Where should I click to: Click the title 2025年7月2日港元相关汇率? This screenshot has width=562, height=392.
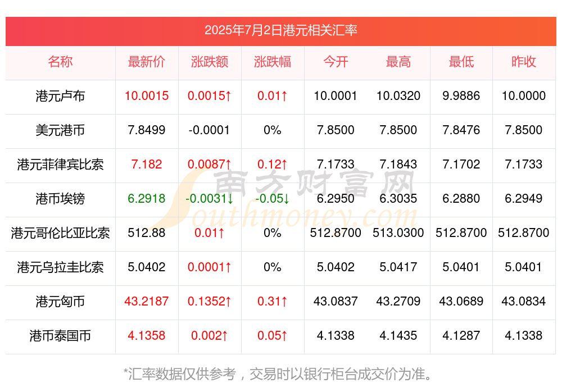[280, 30]
